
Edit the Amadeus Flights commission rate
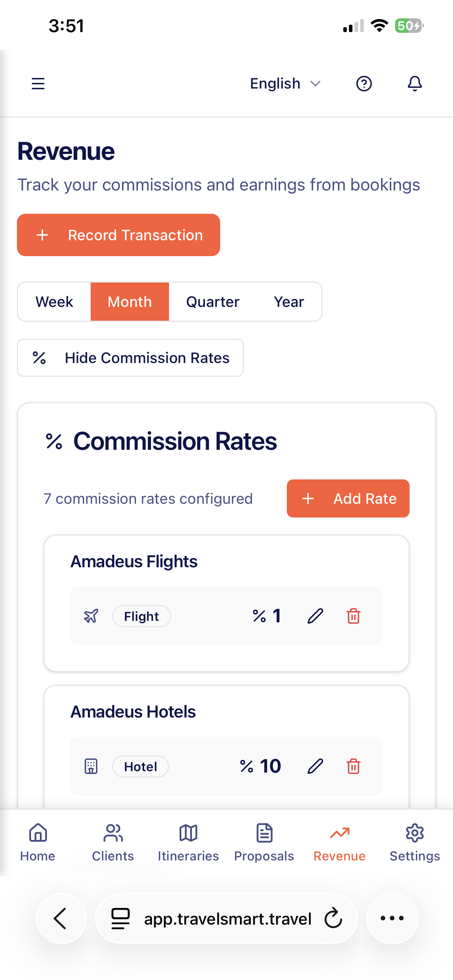(x=315, y=616)
